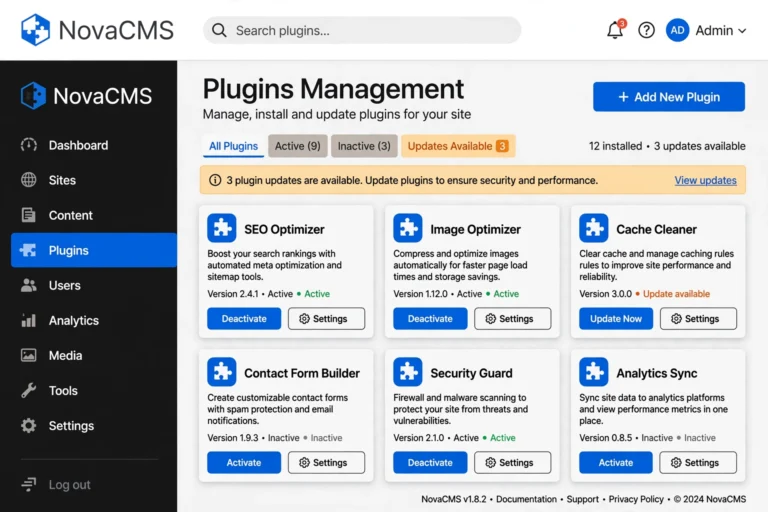
Task: Open Image Optimizer Settings
Action: [x=512, y=318]
